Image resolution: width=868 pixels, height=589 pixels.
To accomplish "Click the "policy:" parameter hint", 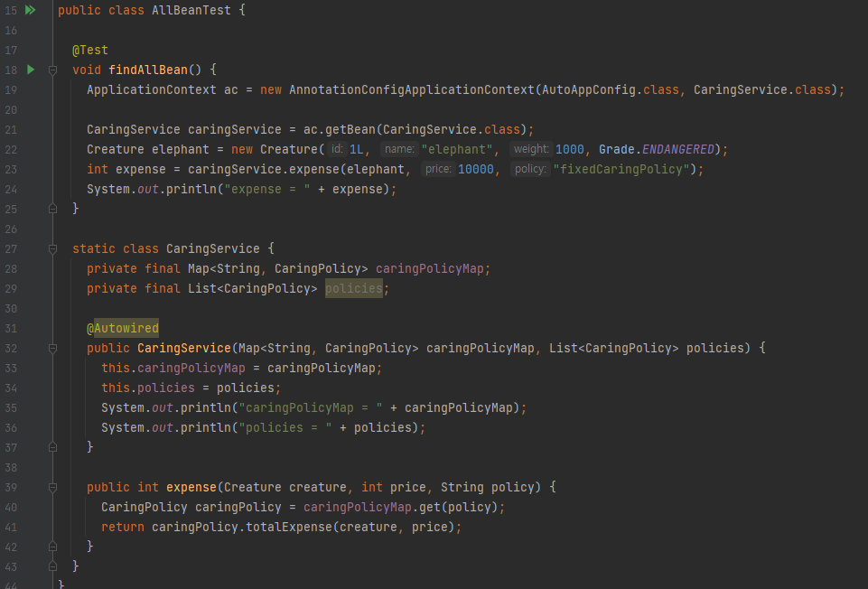I will tap(530, 170).
